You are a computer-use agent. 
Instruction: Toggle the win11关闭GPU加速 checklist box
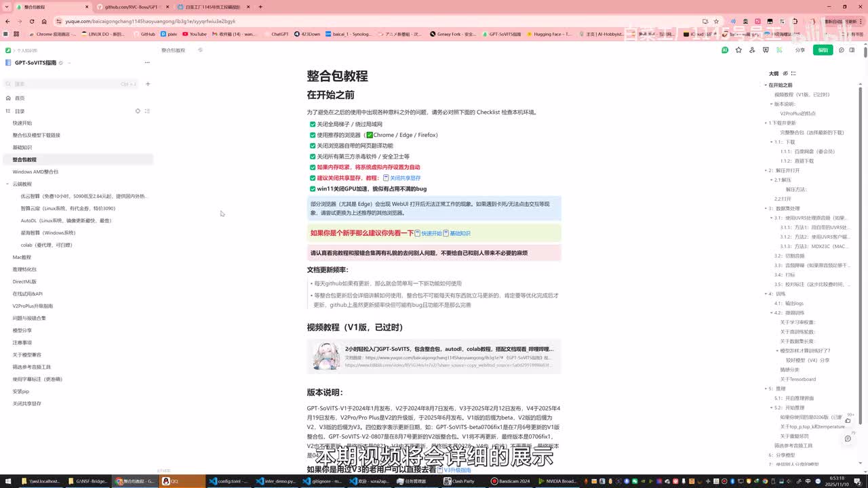coord(313,189)
